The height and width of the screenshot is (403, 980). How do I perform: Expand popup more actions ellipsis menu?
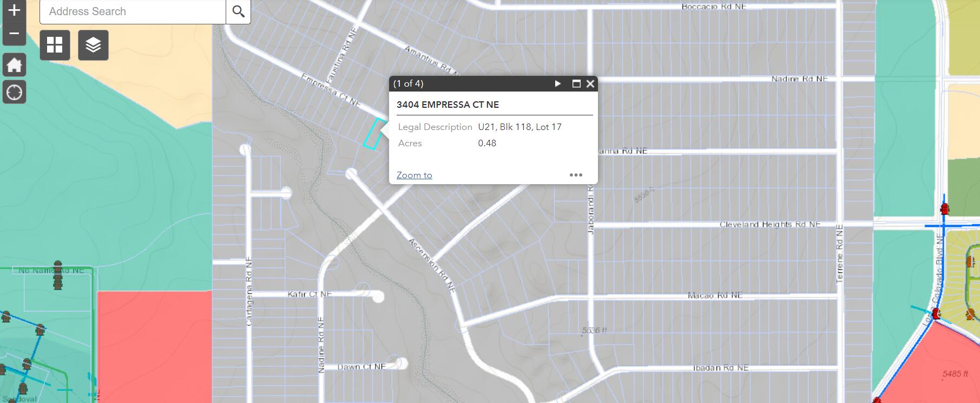[576, 175]
